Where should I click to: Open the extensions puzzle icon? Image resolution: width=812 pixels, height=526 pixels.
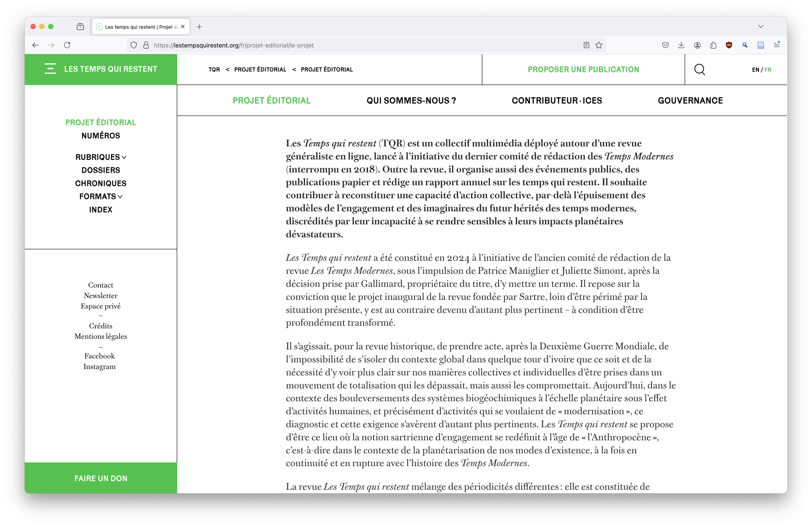pyautogui.click(x=713, y=45)
